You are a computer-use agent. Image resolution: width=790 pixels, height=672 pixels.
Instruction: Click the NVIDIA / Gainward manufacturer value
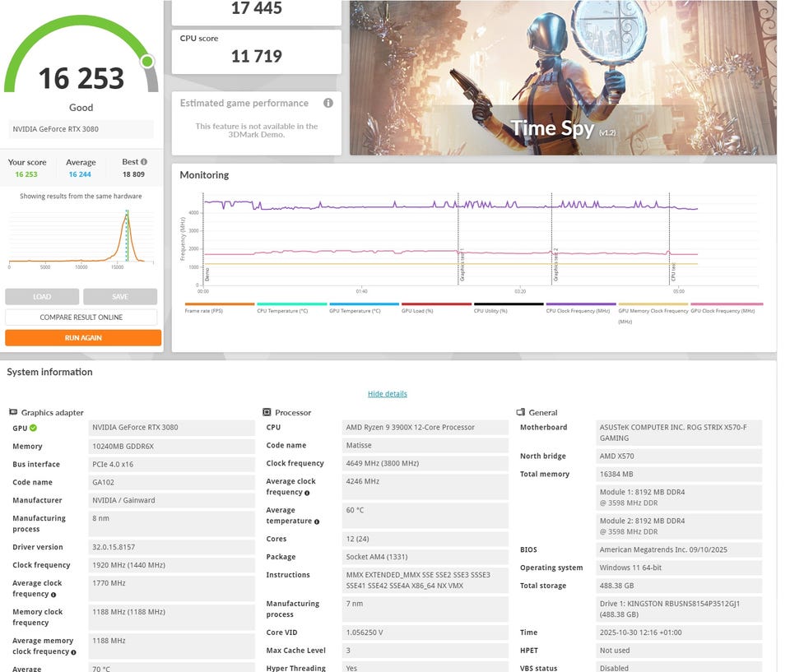point(171,500)
